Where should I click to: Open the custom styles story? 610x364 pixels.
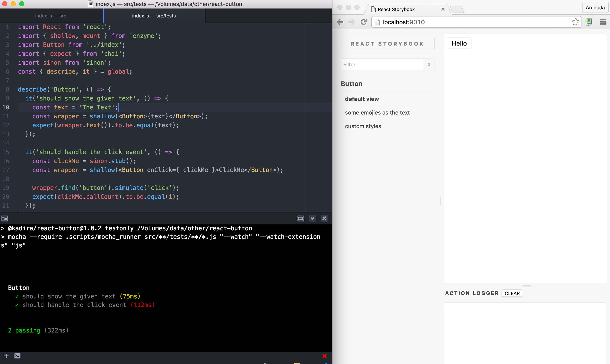pyautogui.click(x=363, y=126)
